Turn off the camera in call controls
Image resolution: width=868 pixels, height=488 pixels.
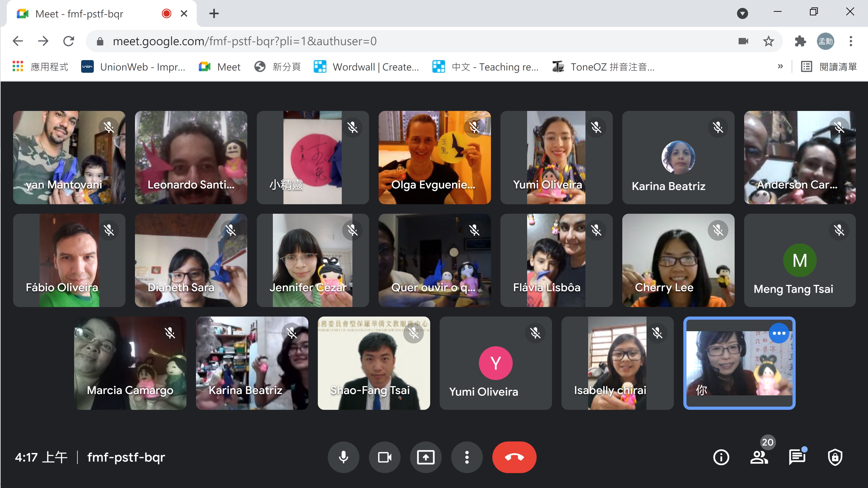point(384,457)
